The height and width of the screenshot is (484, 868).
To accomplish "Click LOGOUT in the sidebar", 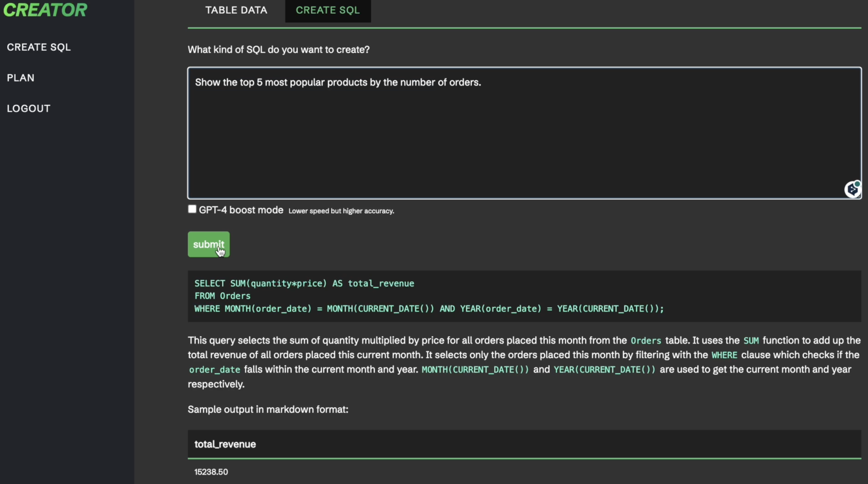I will point(29,108).
